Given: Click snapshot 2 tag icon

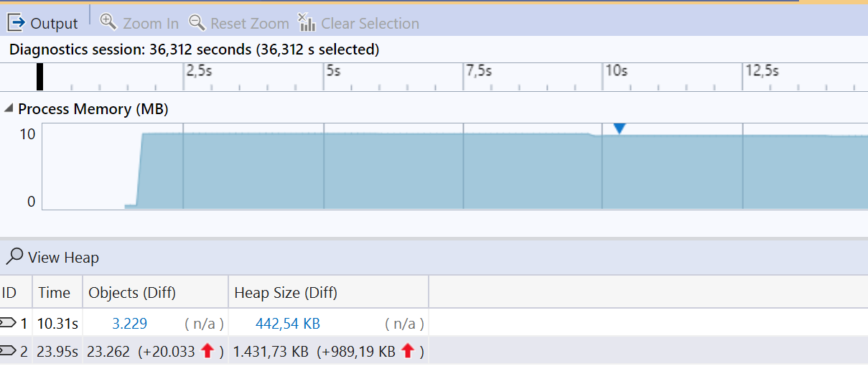Looking at the screenshot, I should click(x=8, y=351).
